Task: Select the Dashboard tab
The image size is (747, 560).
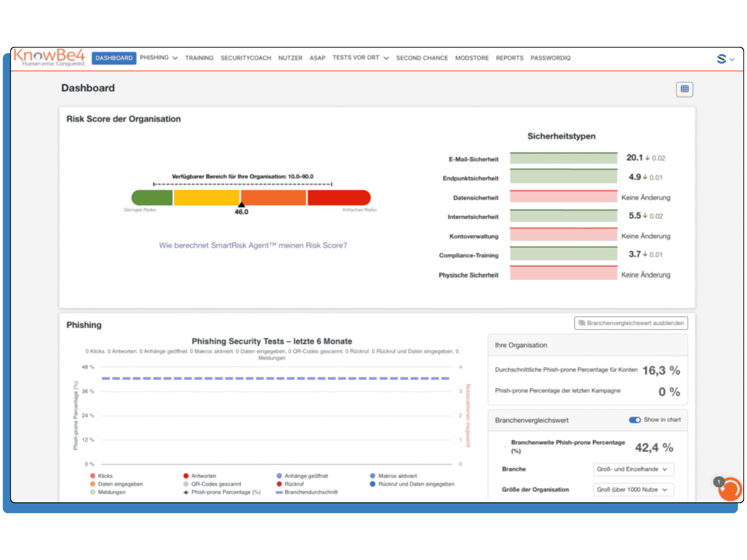Action: [x=114, y=58]
